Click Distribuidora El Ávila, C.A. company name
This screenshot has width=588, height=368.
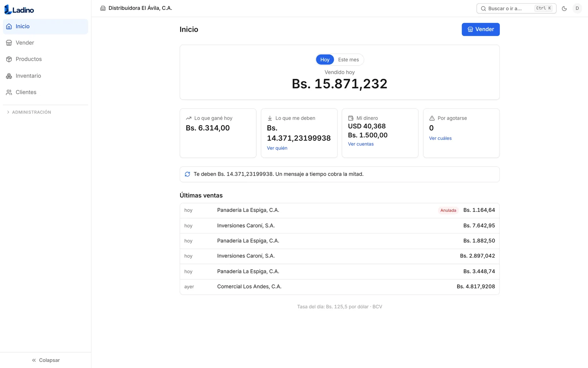(140, 8)
